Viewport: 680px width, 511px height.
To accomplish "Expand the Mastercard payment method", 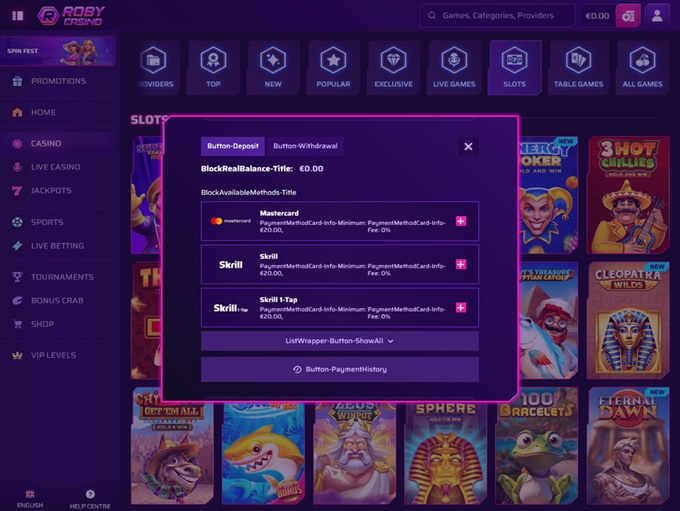I will coord(461,220).
